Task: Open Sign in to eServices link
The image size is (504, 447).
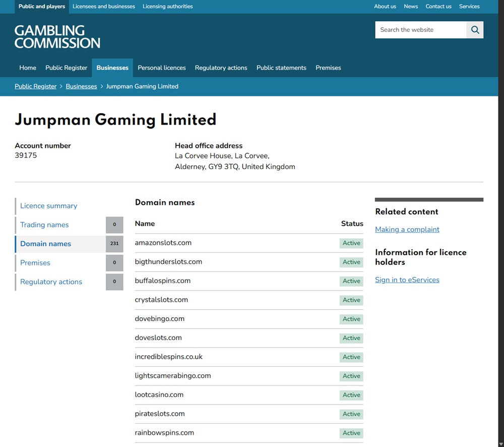Action: click(x=407, y=280)
